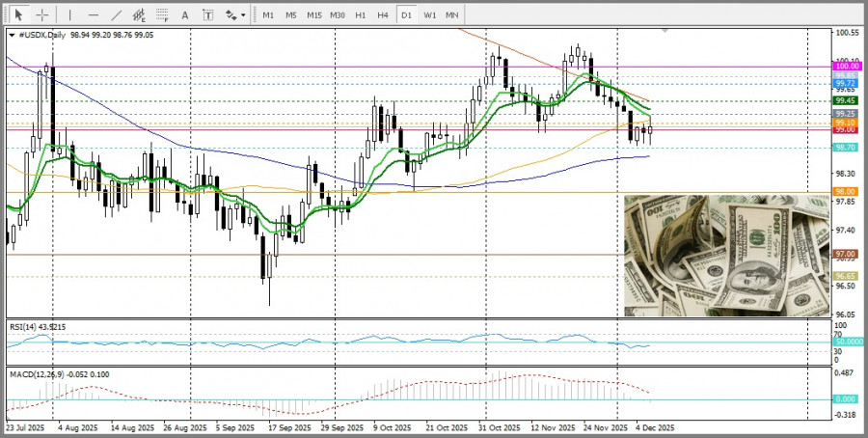
Task: Click the 0.000 MACD zero level label
Action: click(847, 399)
